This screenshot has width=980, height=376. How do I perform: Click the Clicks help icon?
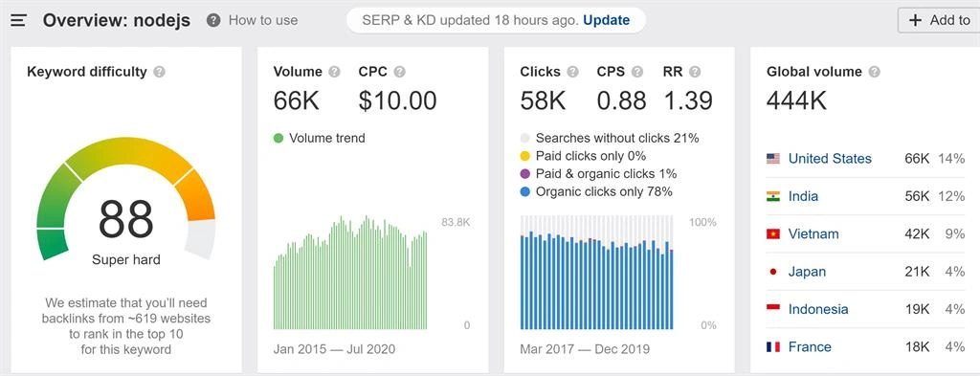[572, 72]
